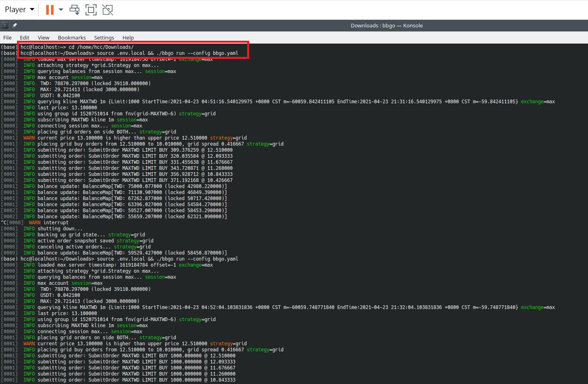588x384 pixels.
Task: Click the 'shutting down...' log line
Action: [x=42, y=229]
